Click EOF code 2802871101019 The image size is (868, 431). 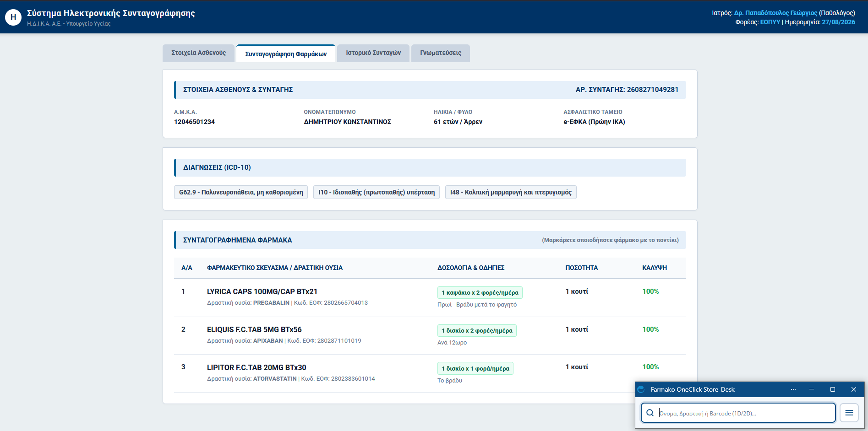coord(339,341)
